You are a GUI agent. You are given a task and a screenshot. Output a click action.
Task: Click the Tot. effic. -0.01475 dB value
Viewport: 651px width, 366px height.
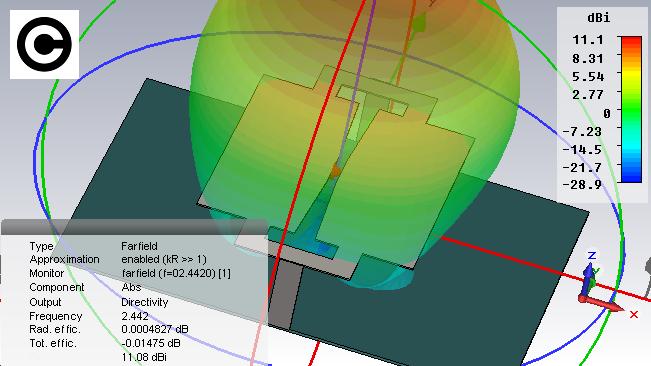coord(151,343)
